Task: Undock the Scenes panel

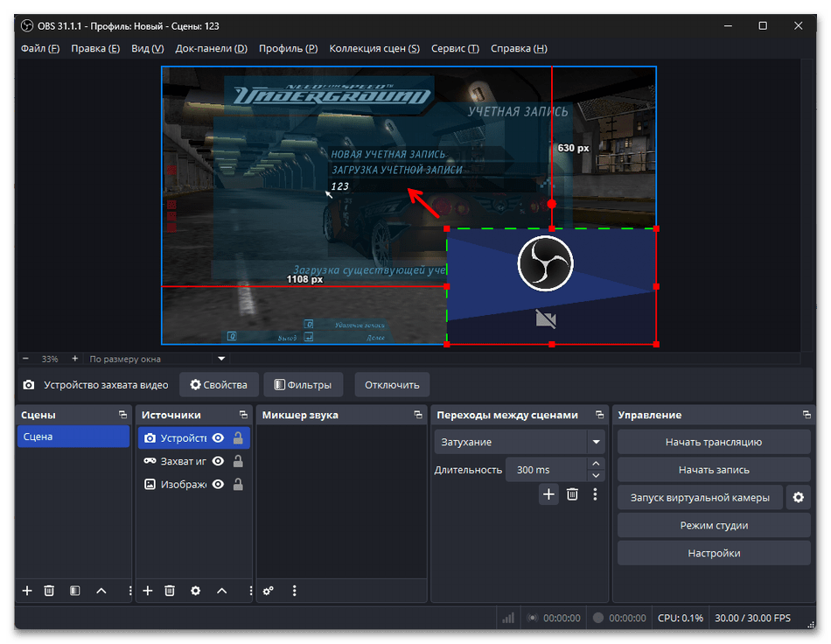Action: coord(123,415)
